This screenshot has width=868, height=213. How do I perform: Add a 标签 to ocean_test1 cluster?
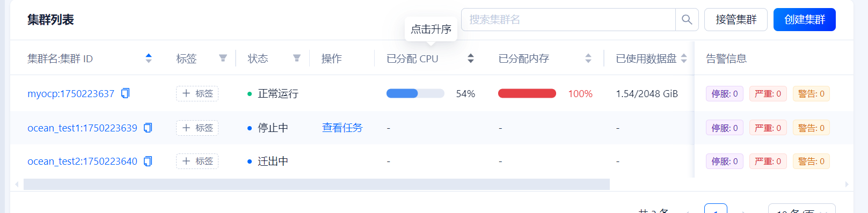tap(197, 128)
